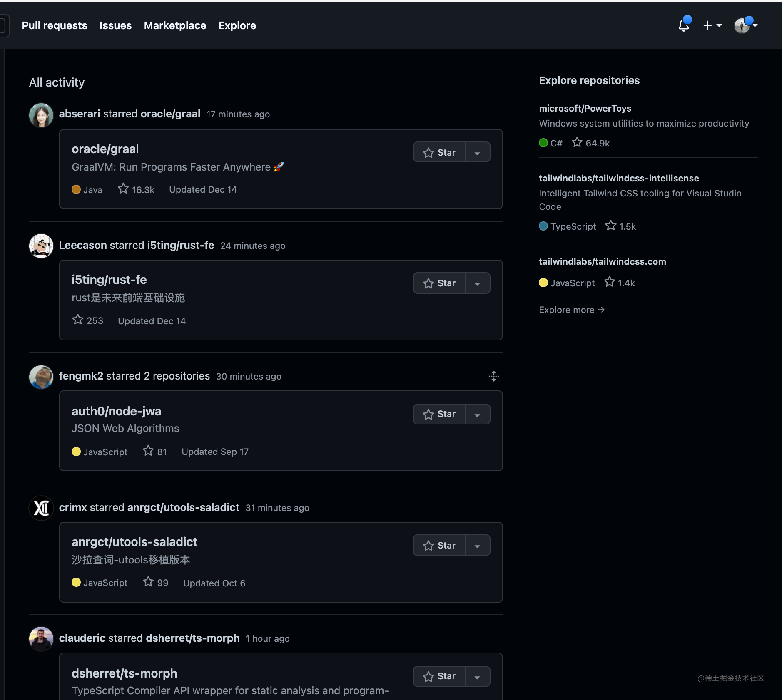782x700 pixels.
Task: Click the 'Explore repositories' heading
Action: [x=589, y=80]
